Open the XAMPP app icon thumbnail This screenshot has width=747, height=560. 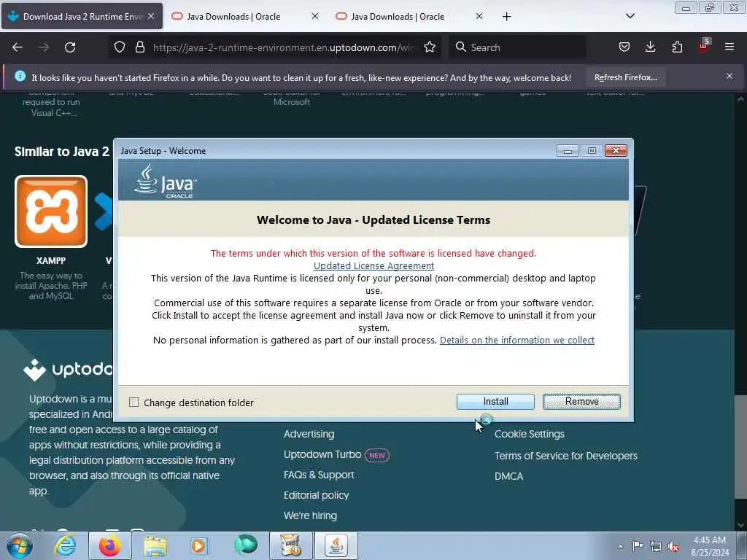coord(51,211)
